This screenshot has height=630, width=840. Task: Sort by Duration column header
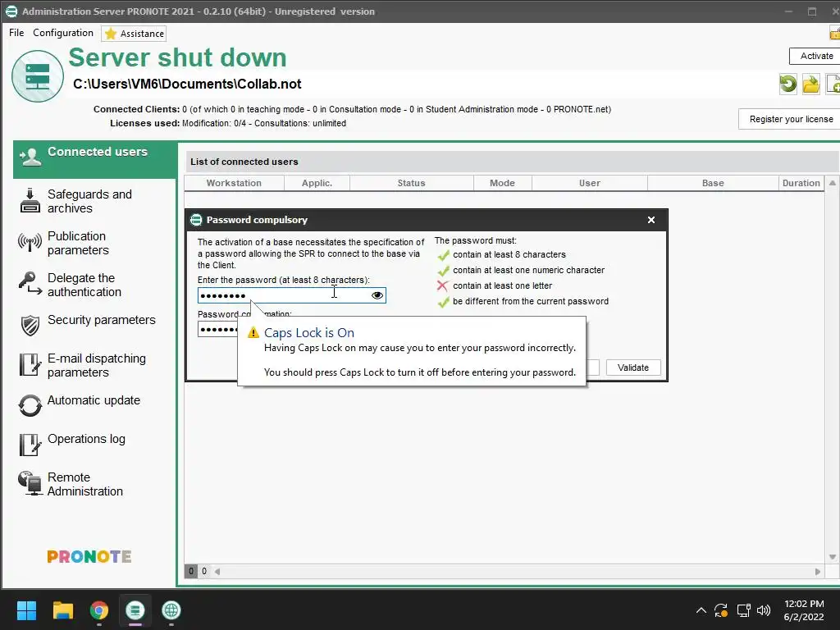point(801,183)
